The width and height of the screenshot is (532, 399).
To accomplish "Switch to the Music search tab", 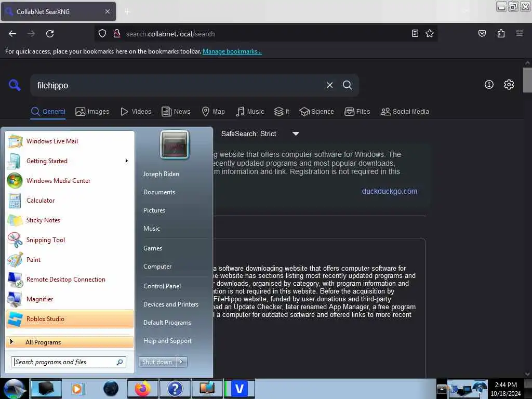I will [x=250, y=112].
